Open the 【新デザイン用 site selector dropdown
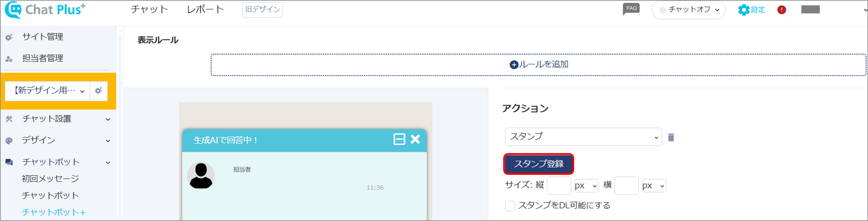 coord(47,91)
